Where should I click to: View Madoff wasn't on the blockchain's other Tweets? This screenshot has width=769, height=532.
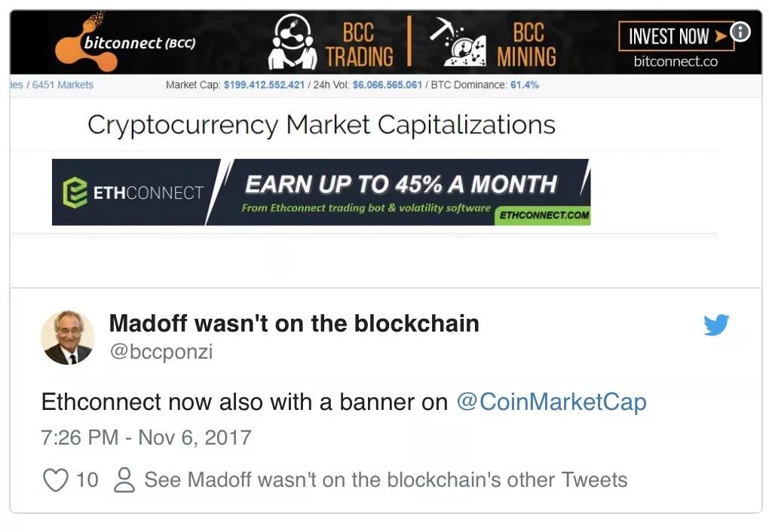click(x=385, y=480)
